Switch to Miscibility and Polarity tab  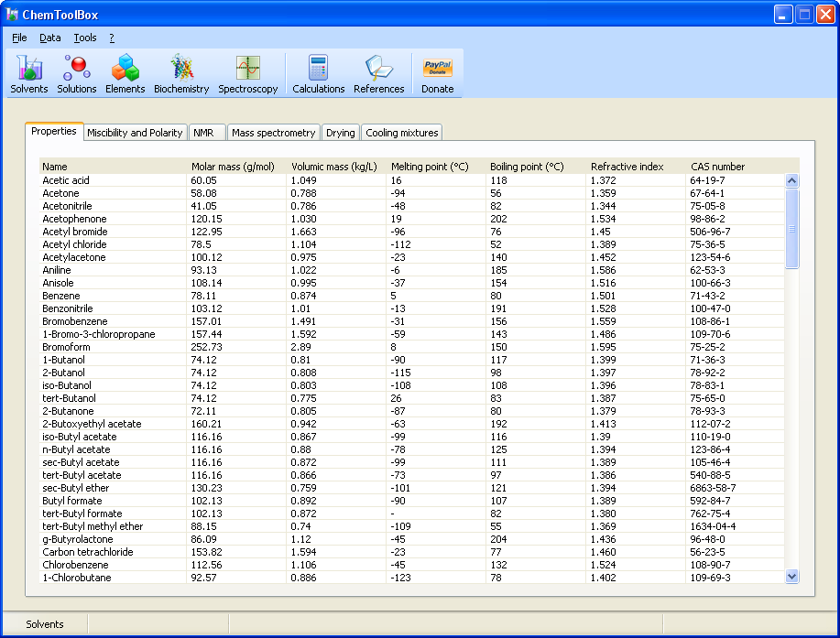tap(135, 132)
